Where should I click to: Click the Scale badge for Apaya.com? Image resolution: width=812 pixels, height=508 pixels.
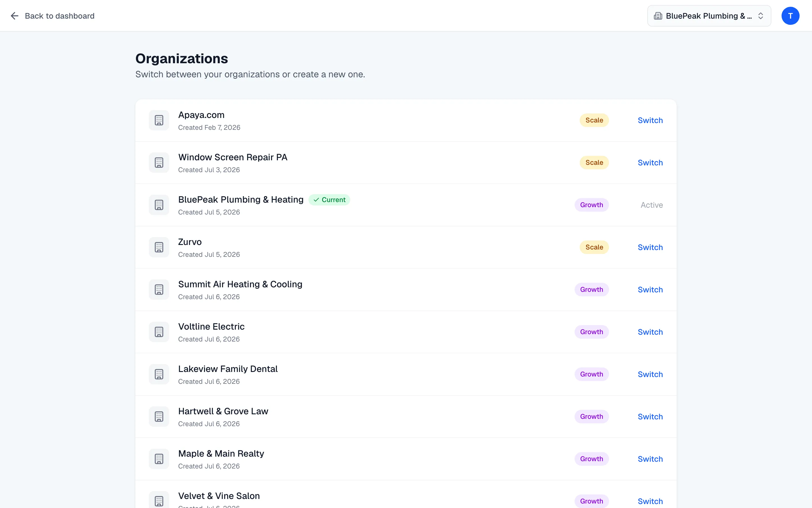[594, 120]
